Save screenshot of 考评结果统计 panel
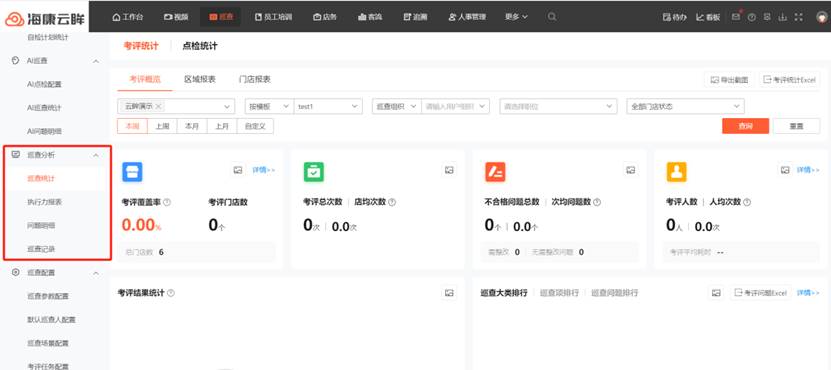Image resolution: width=831 pixels, height=370 pixels. 449,293
